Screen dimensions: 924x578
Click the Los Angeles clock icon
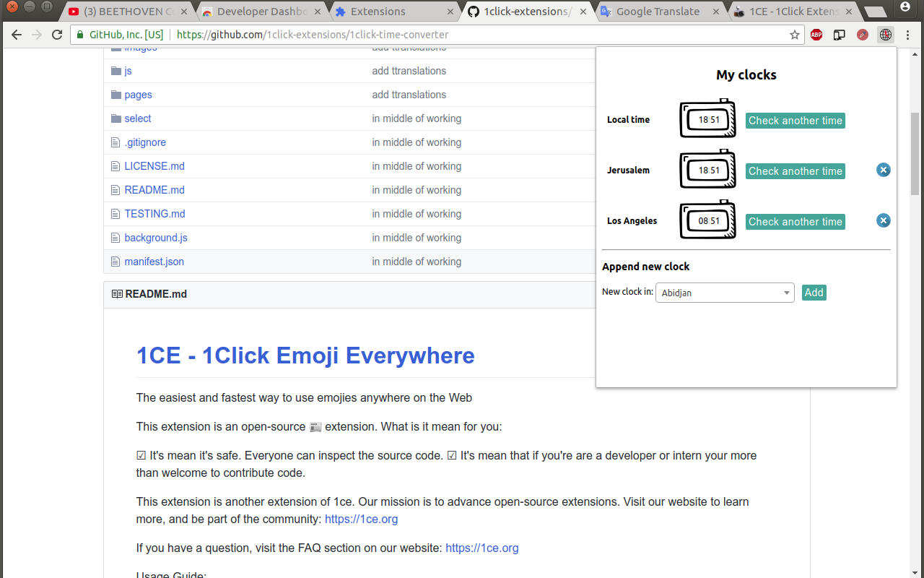pyautogui.click(x=707, y=220)
